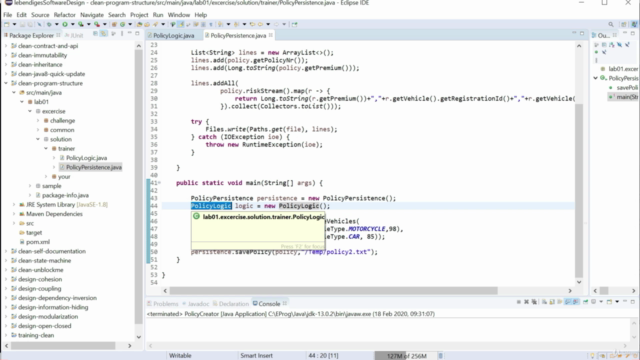This screenshot has height=360, width=640.
Task: Switch to the Declaration tab
Action: (x=231, y=304)
